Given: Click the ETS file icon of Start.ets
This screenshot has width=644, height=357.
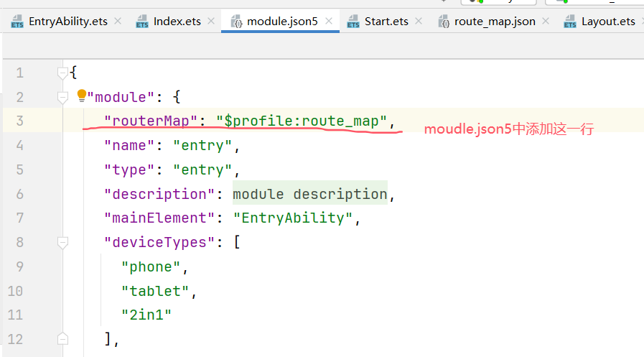Looking at the screenshot, I should coord(353,22).
